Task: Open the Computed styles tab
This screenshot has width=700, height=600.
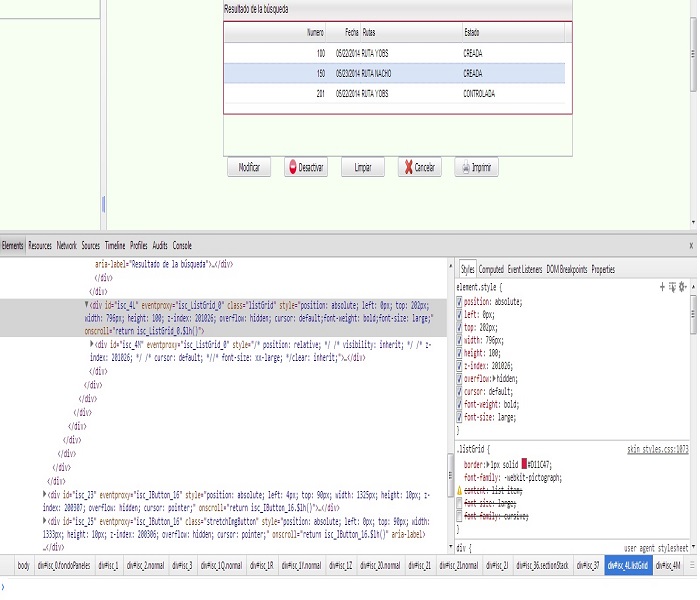Action: coord(491,270)
